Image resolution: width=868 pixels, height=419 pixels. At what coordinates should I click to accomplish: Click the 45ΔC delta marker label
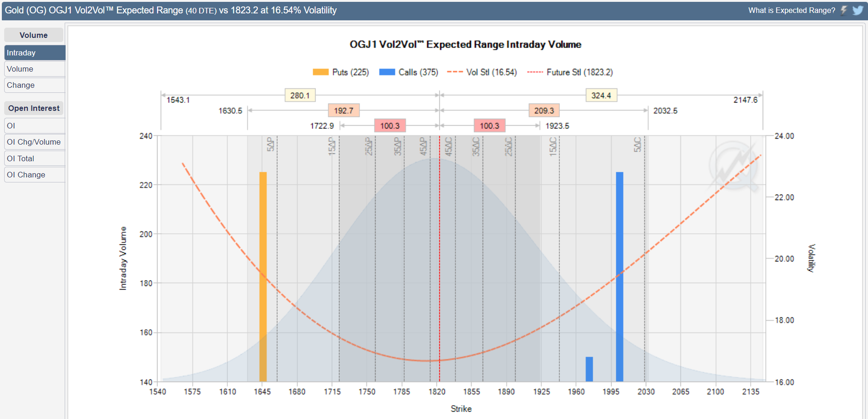click(x=448, y=146)
